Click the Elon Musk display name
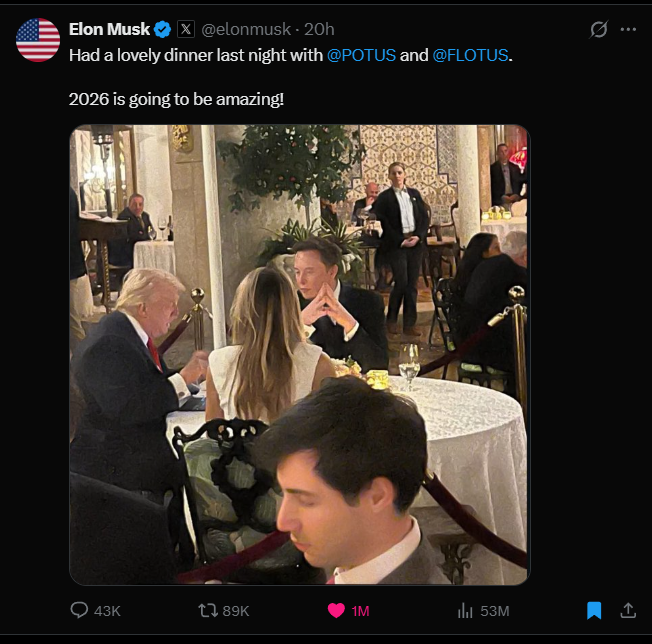This screenshot has width=652, height=644. click(109, 29)
